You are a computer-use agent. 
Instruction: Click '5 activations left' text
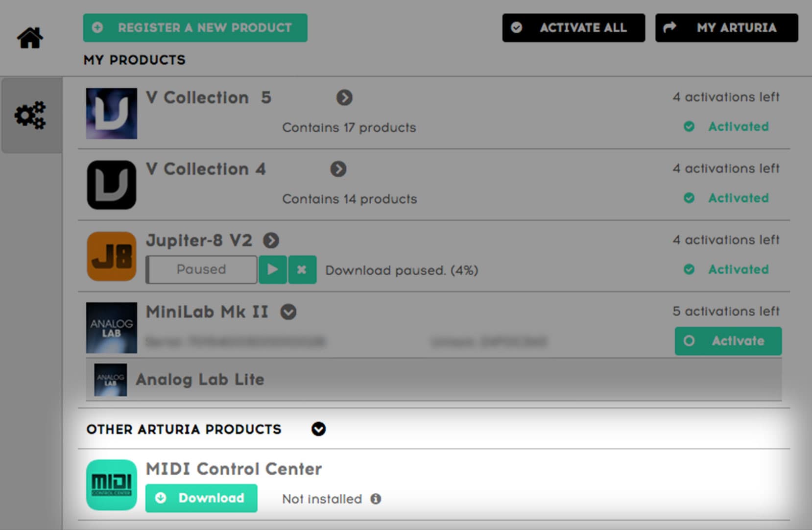[x=726, y=311]
